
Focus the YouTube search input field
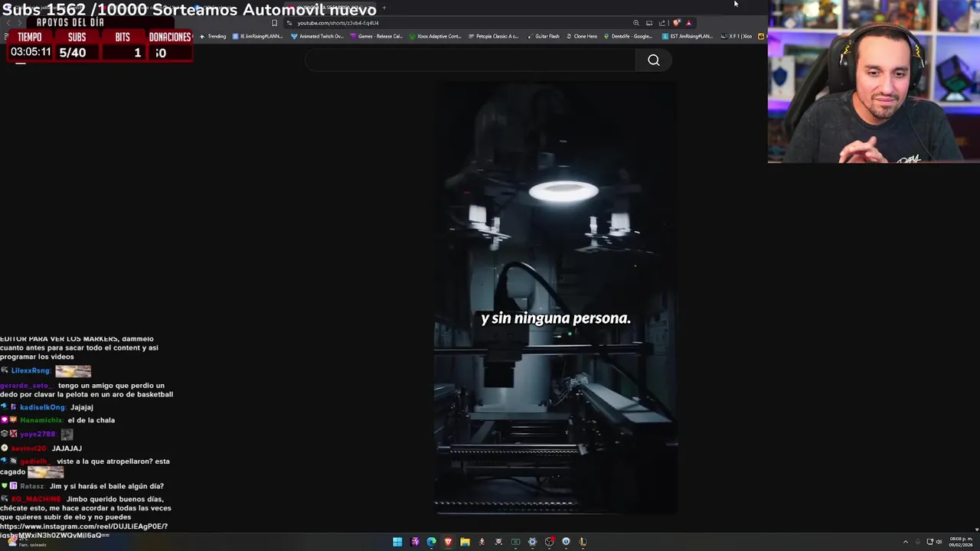pos(469,60)
